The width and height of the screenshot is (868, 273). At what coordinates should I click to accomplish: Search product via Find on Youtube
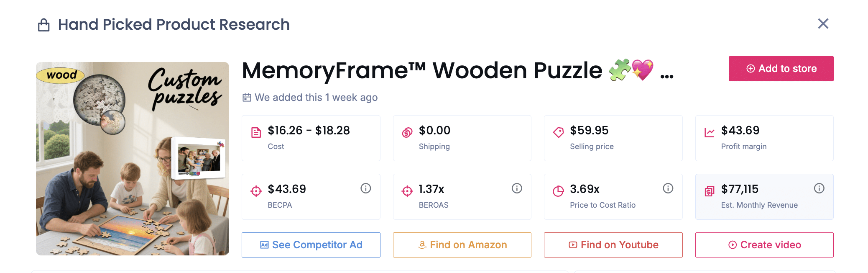[x=613, y=245]
